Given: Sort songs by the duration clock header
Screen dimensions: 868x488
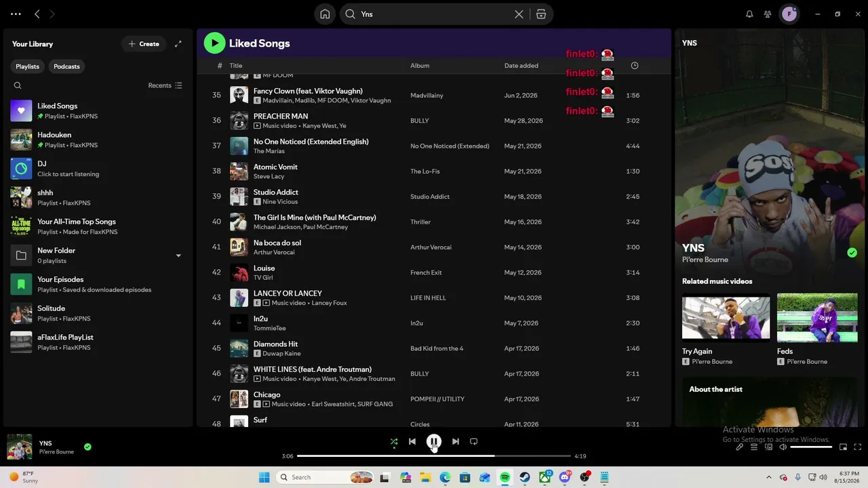Looking at the screenshot, I should (x=635, y=66).
